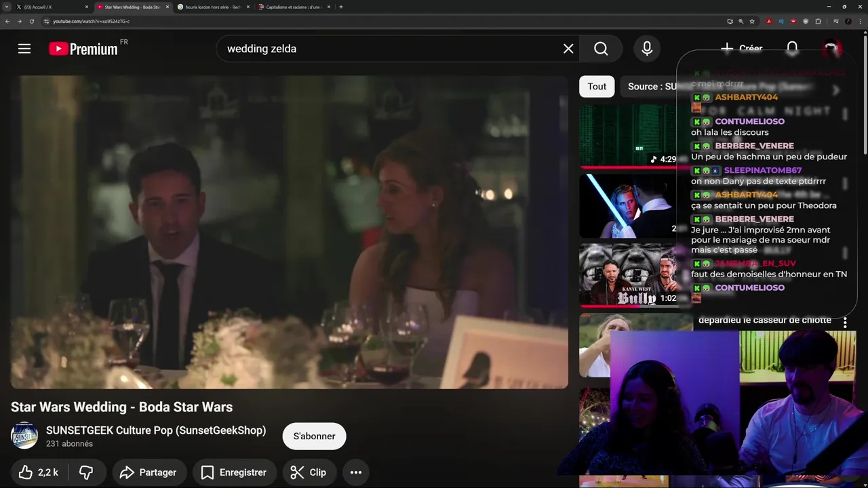Click the 231 abonnés subscriber count
Image resolution: width=868 pixels, height=488 pixels.
point(69,444)
